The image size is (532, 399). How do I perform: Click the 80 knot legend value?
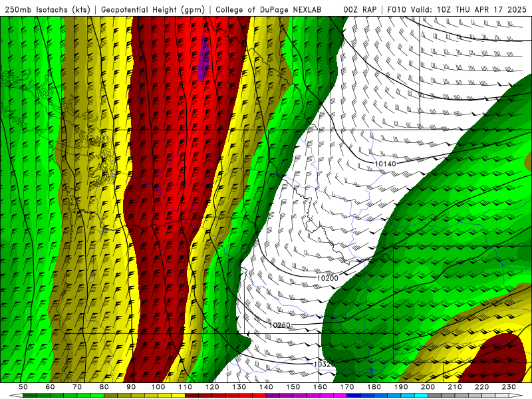[x=104, y=387]
